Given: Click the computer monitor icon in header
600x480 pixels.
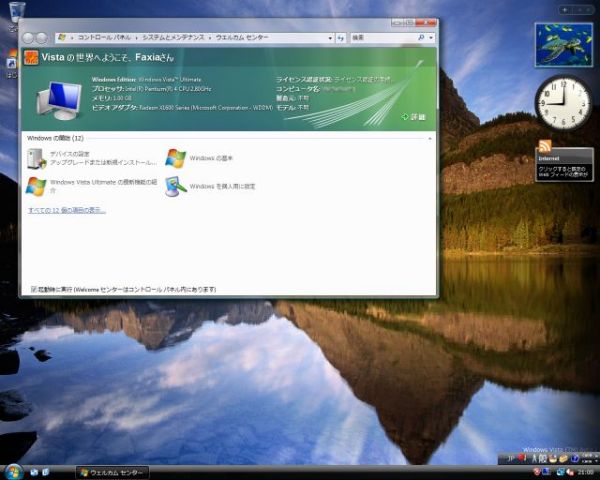Looking at the screenshot, I should 59,99.
